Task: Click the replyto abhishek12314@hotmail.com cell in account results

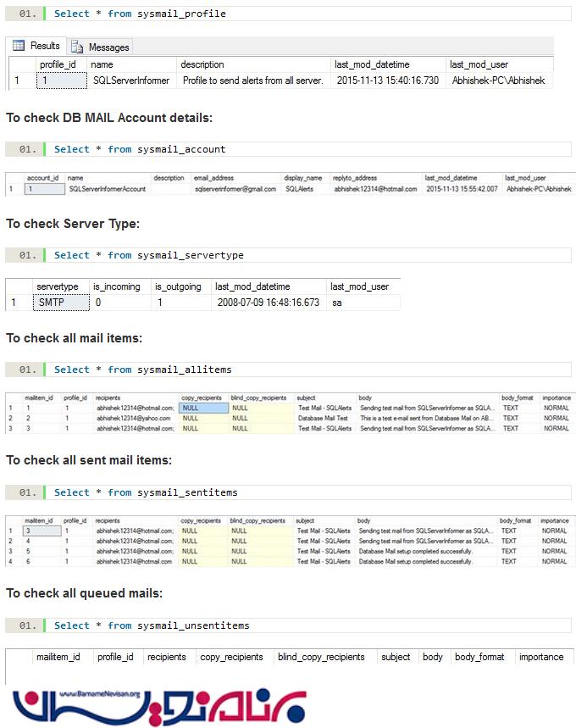Action: point(376,189)
